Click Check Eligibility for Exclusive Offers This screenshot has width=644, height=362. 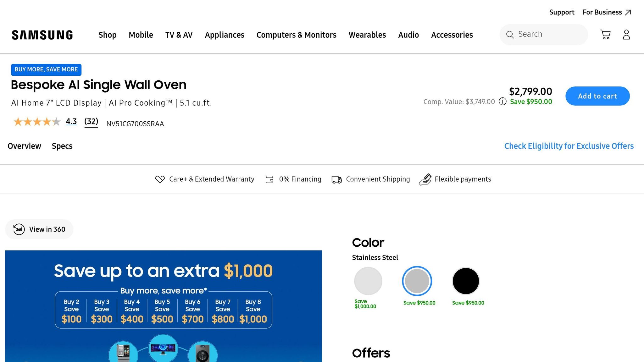tap(569, 146)
